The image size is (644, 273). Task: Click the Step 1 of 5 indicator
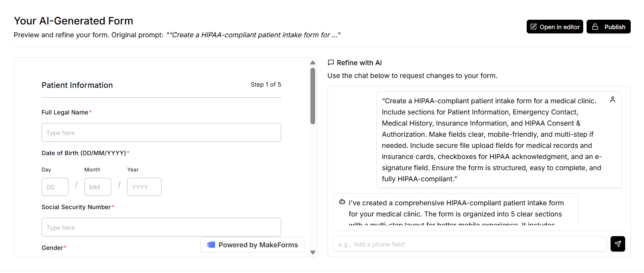(265, 84)
